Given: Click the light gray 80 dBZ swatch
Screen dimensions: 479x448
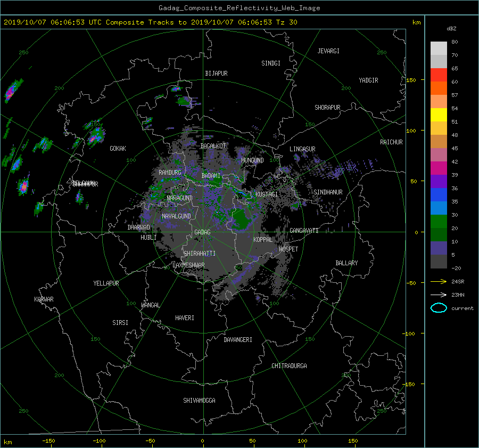Looking at the screenshot, I should tap(439, 48).
